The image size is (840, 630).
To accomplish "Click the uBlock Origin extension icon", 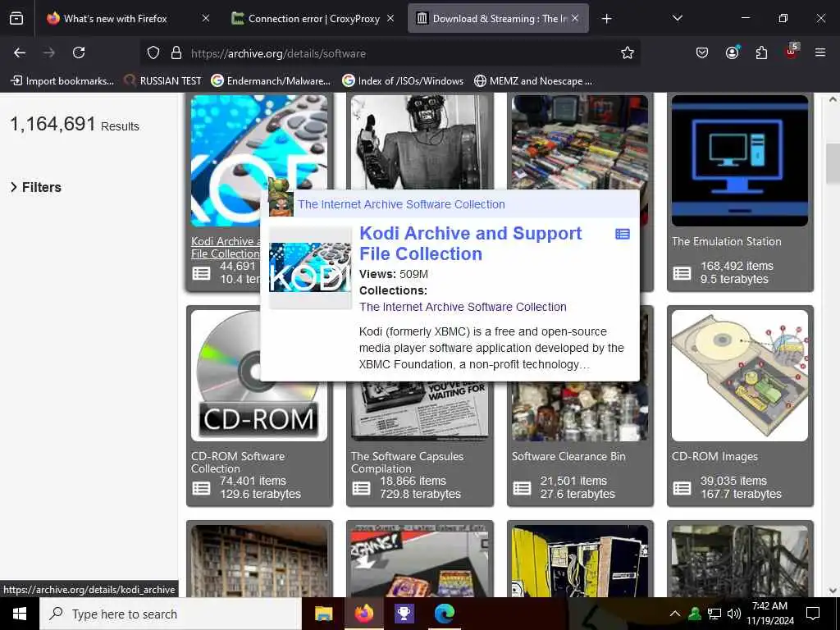I will pyautogui.click(x=791, y=52).
